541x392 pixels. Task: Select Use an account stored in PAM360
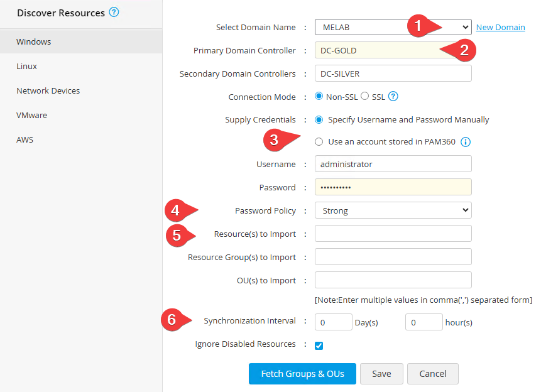319,142
